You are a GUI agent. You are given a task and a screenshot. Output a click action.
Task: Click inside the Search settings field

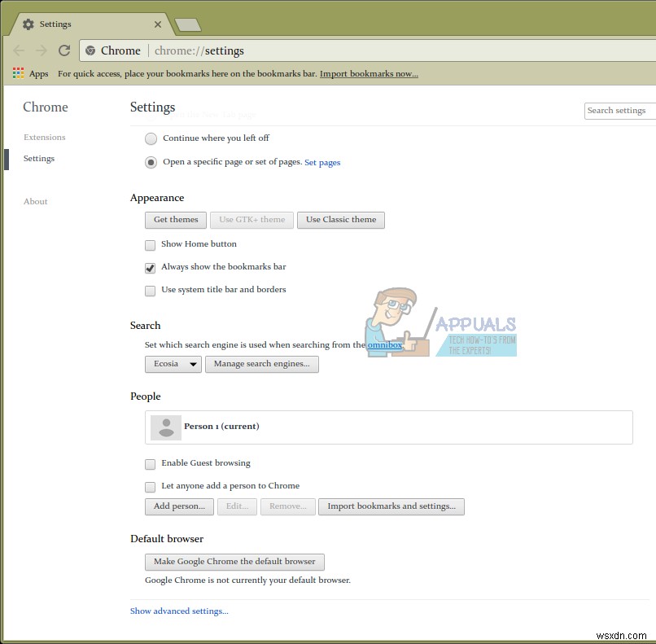coord(619,111)
